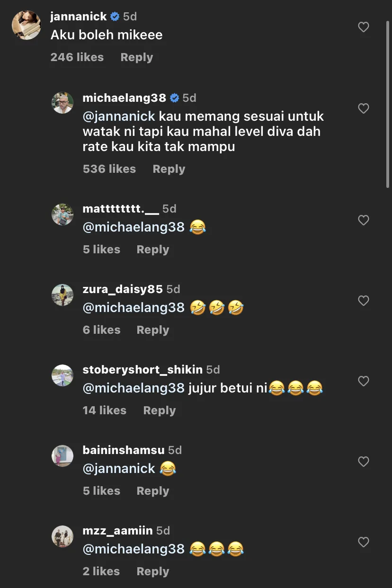View the 246 likes on jannanick's comment
The width and height of the screenshot is (392, 588).
[x=77, y=57]
